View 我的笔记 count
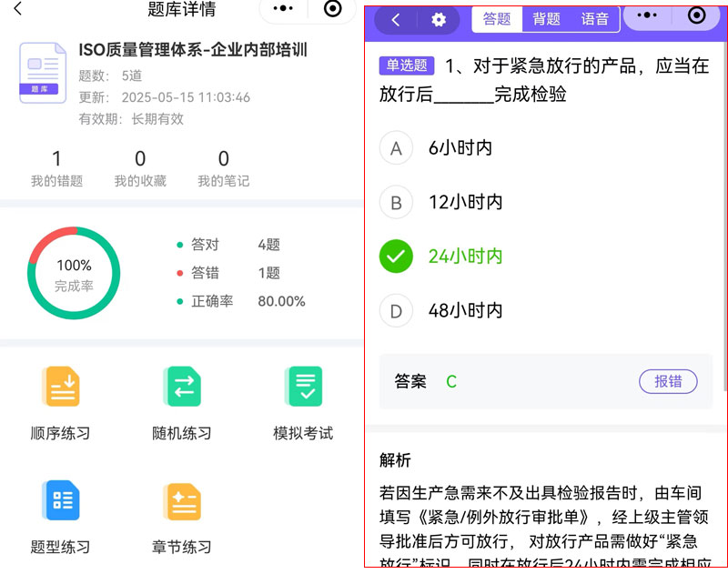This screenshot has width=728, height=574. point(224,168)
